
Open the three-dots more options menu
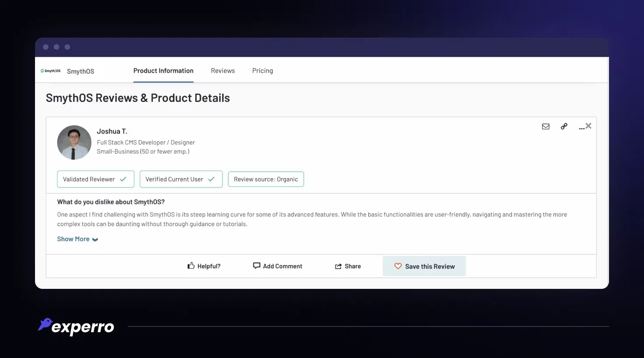[581, 128]
